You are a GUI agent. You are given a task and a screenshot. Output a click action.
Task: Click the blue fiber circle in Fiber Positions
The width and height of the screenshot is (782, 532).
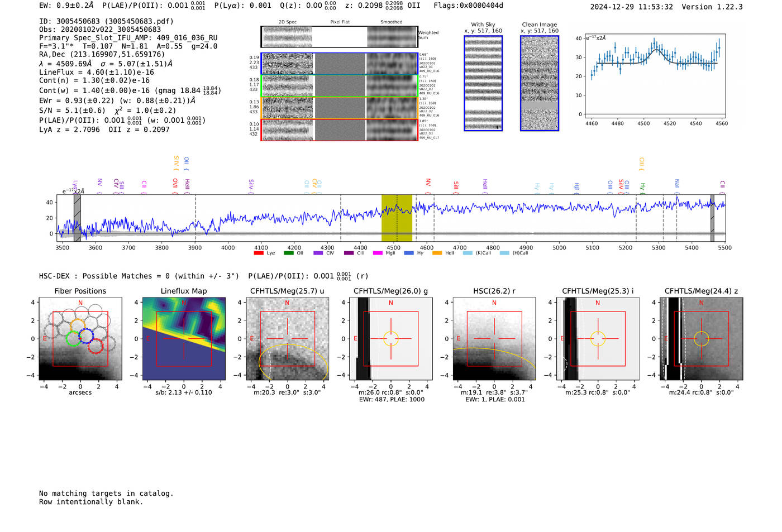tap(85, 336)
